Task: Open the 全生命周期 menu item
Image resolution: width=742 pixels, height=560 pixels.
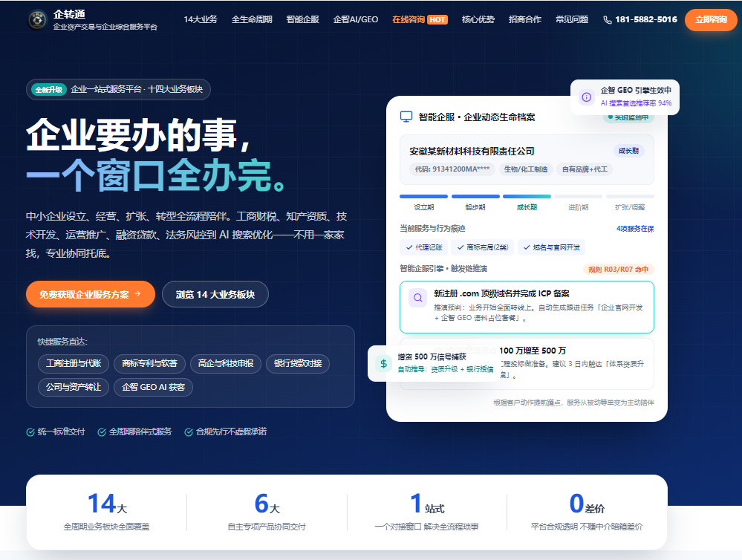Action: point(252,19)
